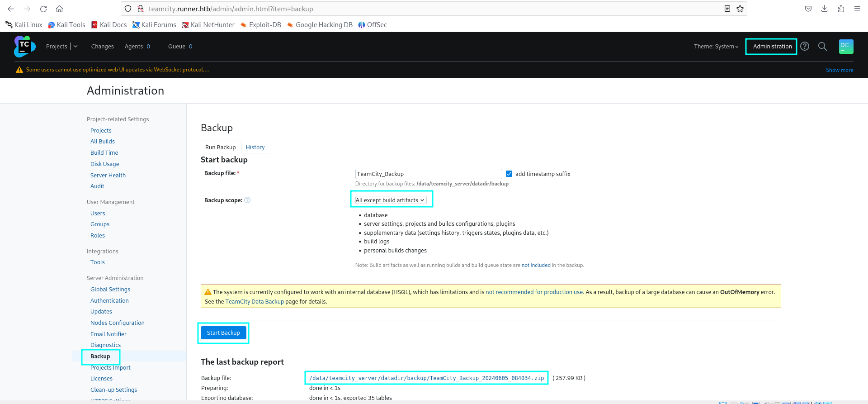Open the help question mark icon
The height and width of the screenshot is (404, 868).
(x=805, y=46)
